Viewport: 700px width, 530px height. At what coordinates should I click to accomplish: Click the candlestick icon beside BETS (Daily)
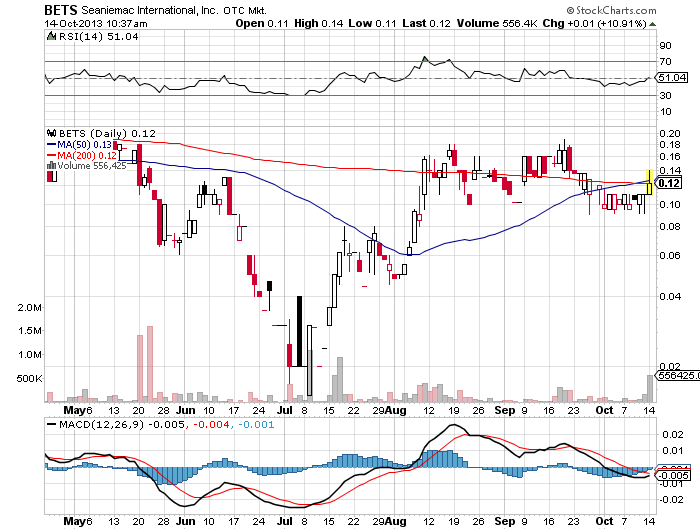(51, 133)
